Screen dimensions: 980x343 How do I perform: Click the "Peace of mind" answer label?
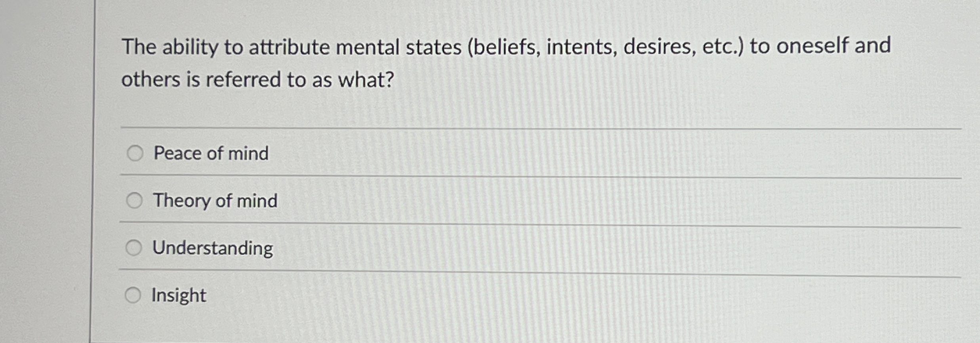pos(211,152)
